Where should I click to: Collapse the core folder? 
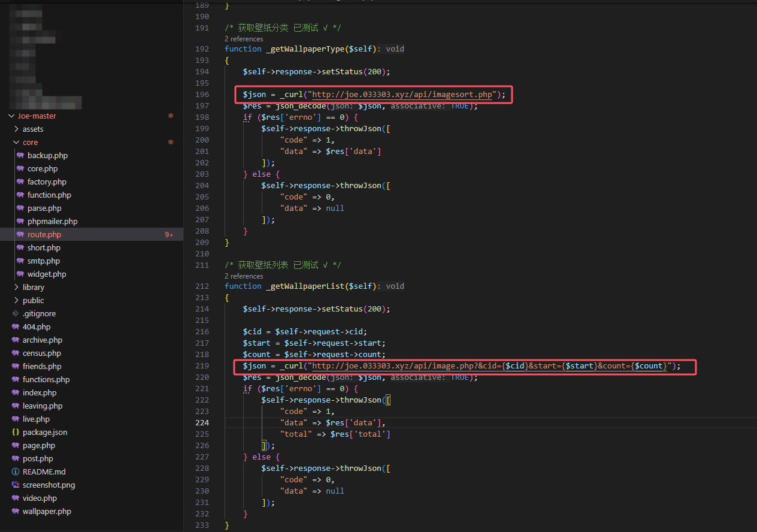(16, 142)
